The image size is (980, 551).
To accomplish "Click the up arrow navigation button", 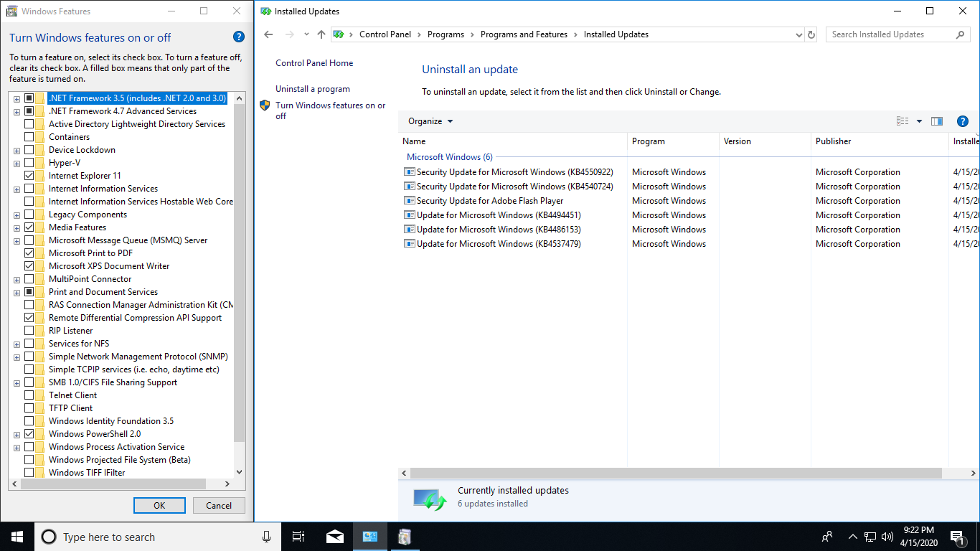I will coord(321,34).
